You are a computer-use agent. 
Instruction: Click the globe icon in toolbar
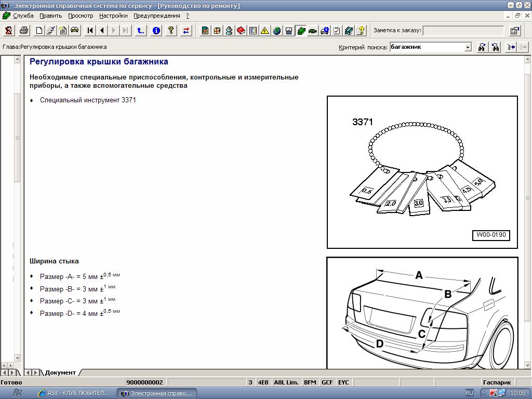277,31
